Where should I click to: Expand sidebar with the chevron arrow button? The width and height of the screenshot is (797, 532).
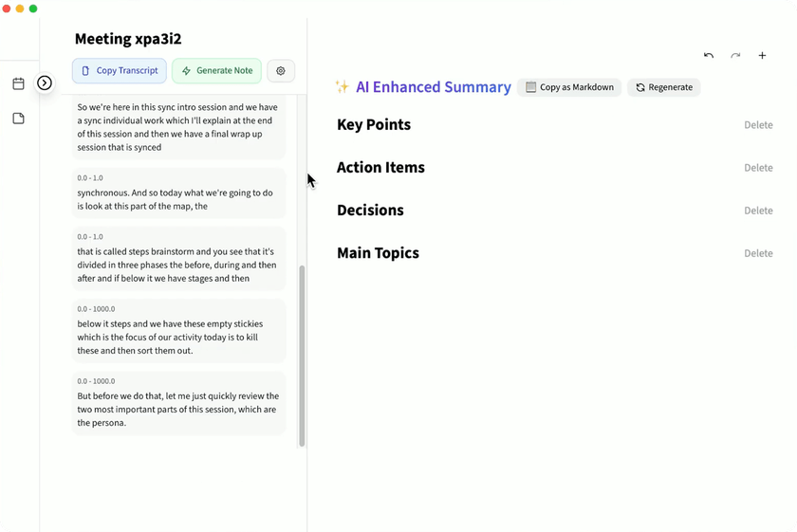click(x=45, y=83)
